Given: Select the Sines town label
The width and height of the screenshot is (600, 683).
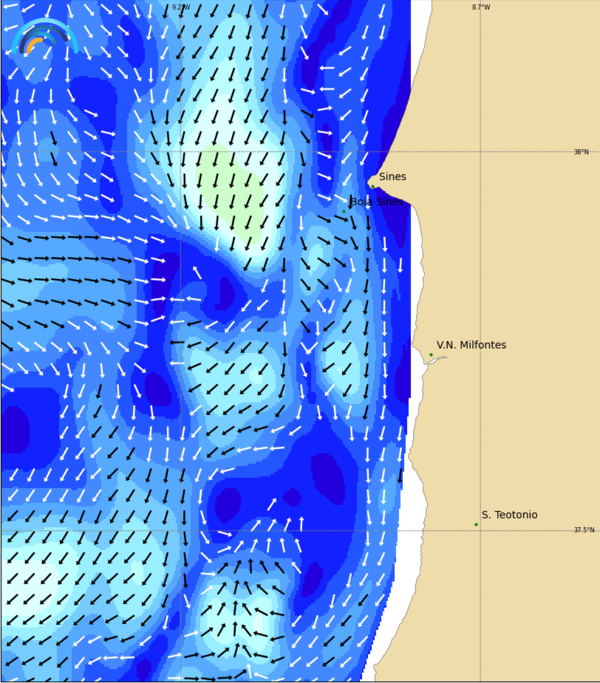Looking at the screenshot, I should click(392, 177).
